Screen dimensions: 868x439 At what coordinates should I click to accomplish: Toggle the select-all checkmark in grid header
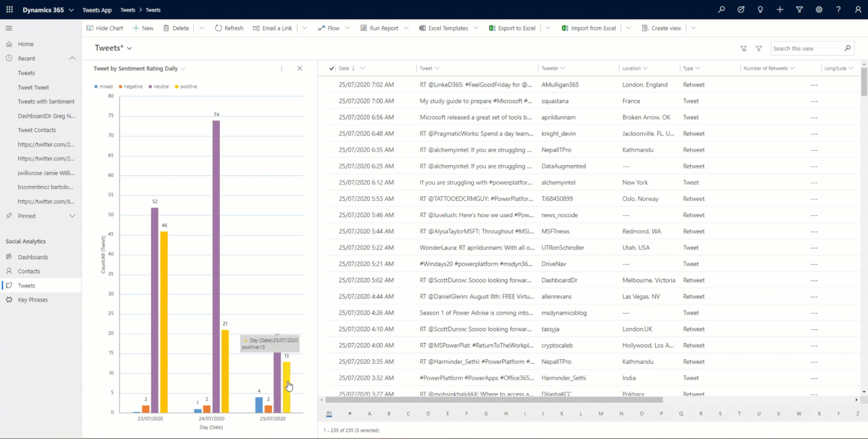coord(332,68)
